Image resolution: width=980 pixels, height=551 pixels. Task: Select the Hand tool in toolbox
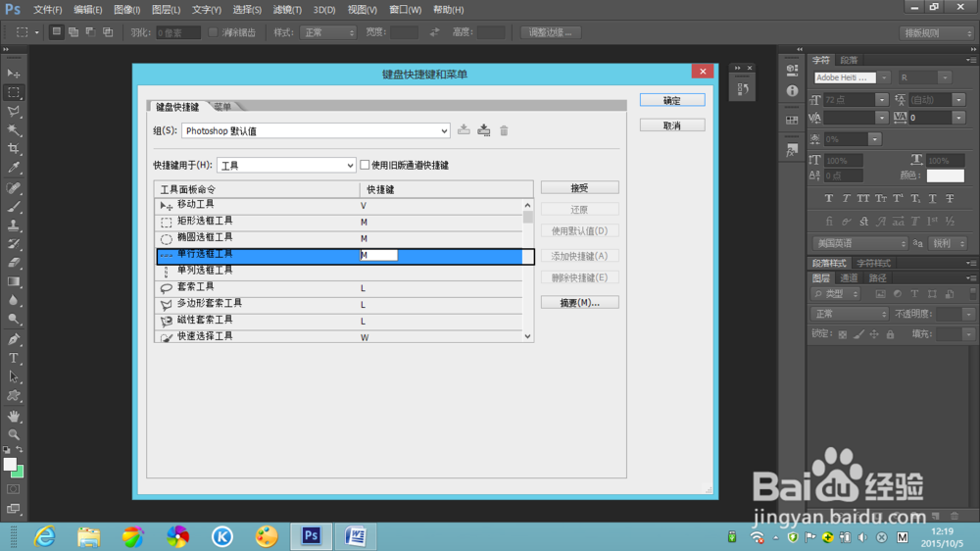pyautogui.click(x=13, y=417)
